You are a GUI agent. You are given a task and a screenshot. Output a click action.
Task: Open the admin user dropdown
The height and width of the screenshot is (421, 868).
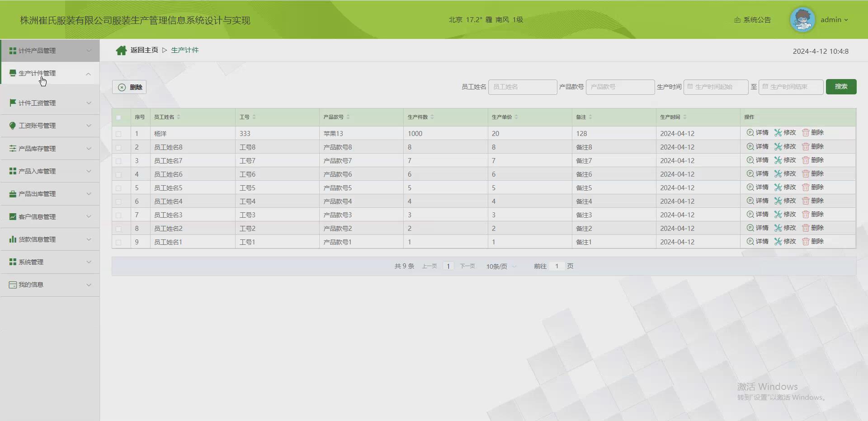pos(834,20)
